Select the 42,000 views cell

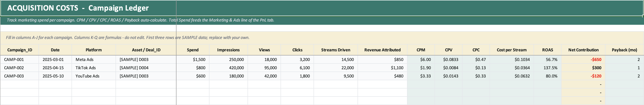(264, 76)
